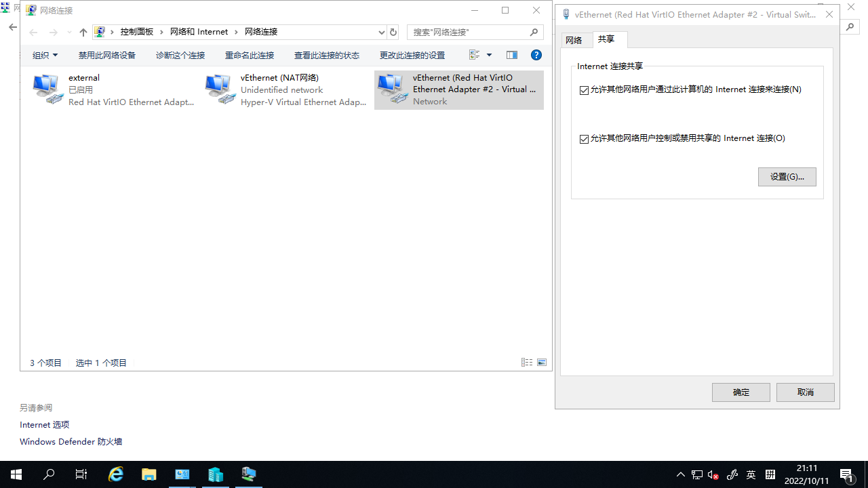Image resolution: width=868 pixels, height=488 pixels.
Task: Open the Internet 选项 link
Action: (45, 424)
